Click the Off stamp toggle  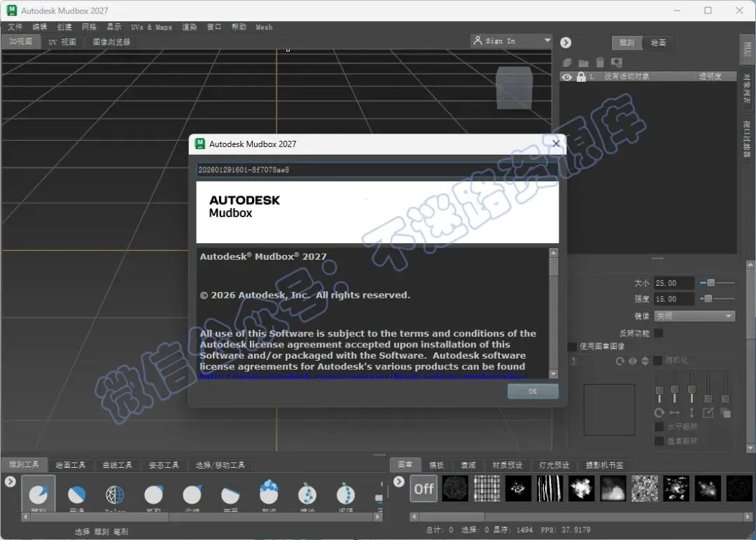[423, 489]
